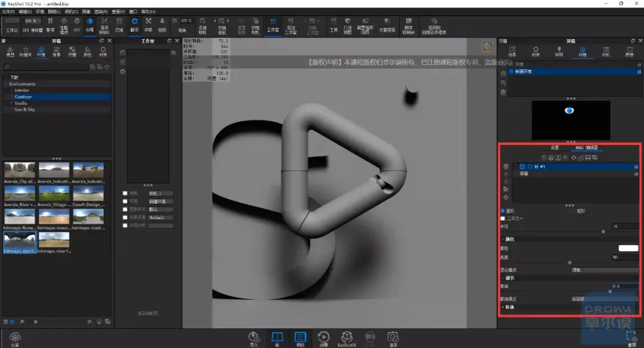Enable GPU rendering mode
Image resolution: width=644 pixels, height=348 pixels.
pos(77,24)
